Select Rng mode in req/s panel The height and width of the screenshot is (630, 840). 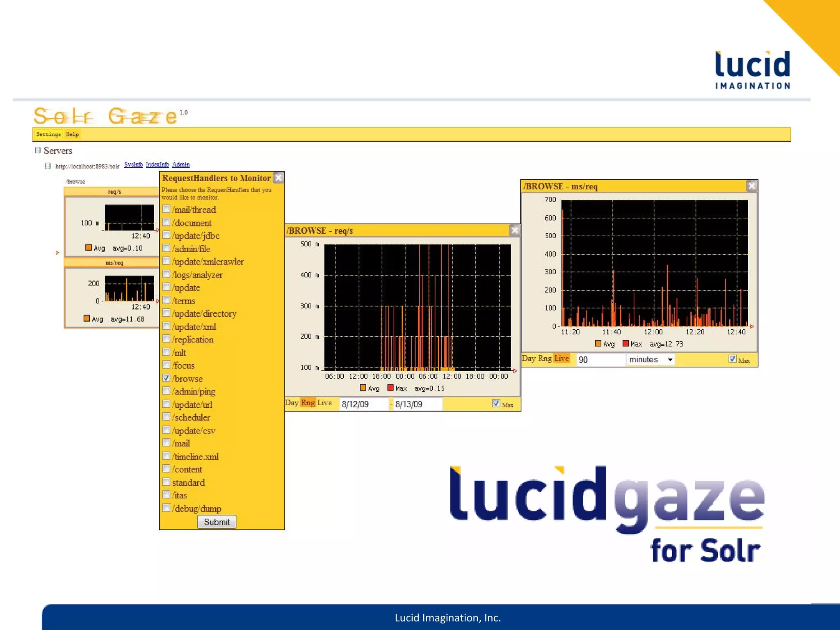[308, 403]
